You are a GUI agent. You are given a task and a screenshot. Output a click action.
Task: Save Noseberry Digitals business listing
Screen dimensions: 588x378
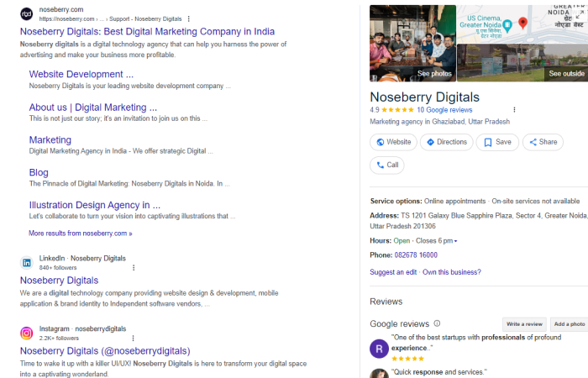pos(496,142)
